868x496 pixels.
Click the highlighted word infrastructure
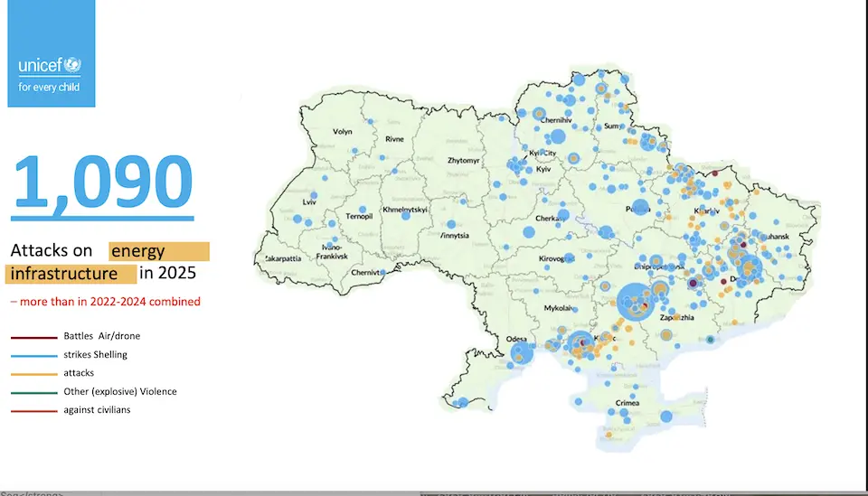coord(71,275)
